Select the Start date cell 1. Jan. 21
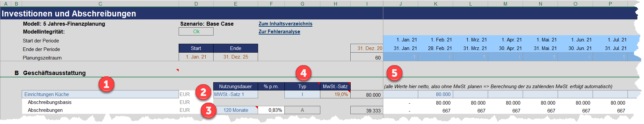The image size is (644, 124). 196,57
